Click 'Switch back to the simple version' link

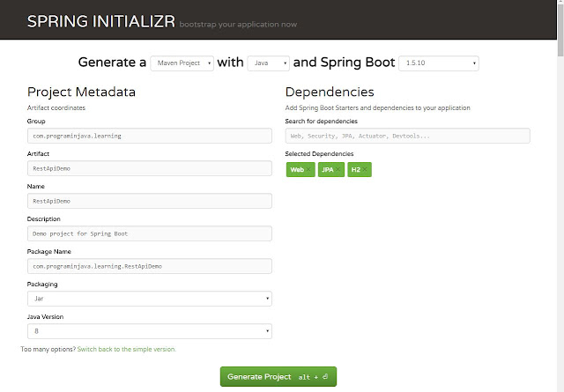[x=126, y=349]
